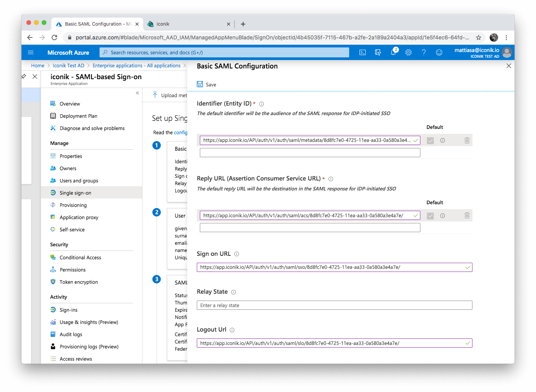Toggle the Default checkbox for Identifier
This screenshot has width=536, height=392.
[430, 140]
